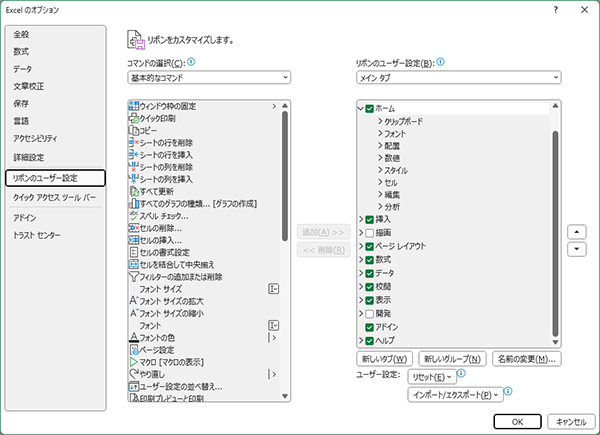Click the Insert Cells (セルの挿入) icon
Viewport: 600px width, 435px height.
[x=134, y=240]
